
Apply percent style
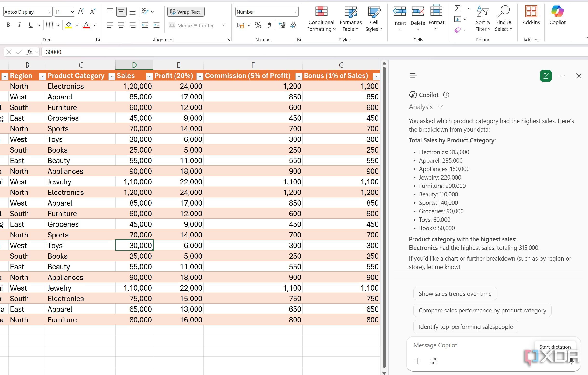(258, 25)
